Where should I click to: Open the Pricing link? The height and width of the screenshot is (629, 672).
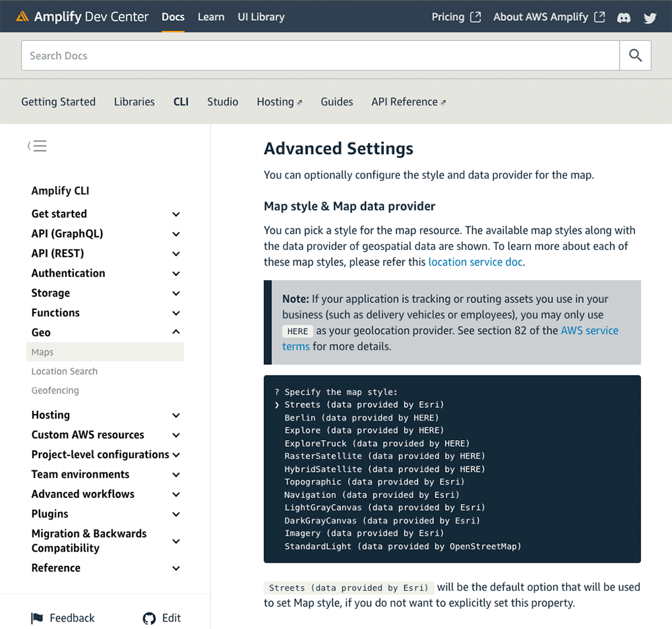coord(448,17)
